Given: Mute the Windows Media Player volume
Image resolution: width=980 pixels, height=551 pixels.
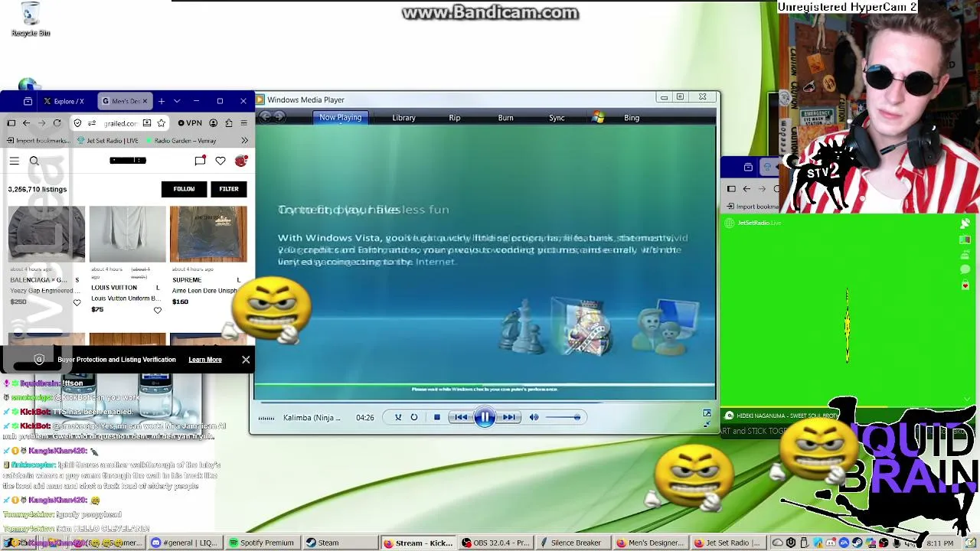Looking at the screenshot, I should tap(534, 417).
